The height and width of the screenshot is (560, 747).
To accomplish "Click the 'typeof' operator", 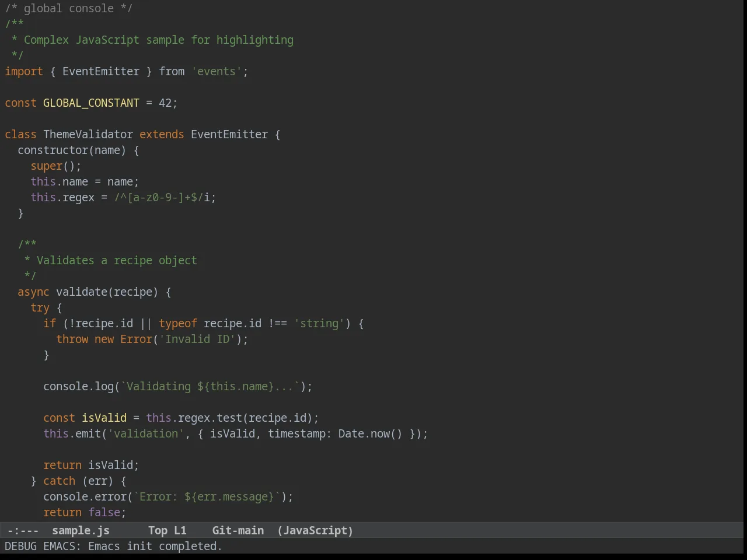I will pos(178,323).
